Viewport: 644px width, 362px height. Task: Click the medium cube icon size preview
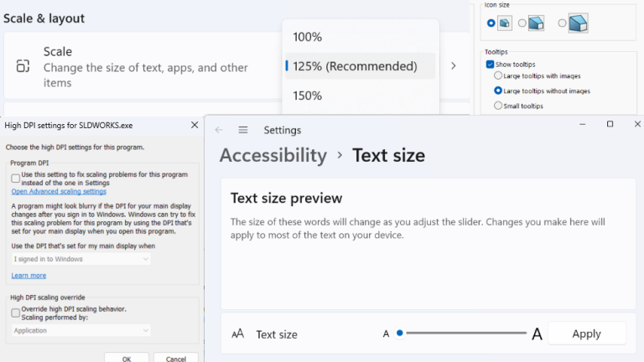[x=536, y=23]
